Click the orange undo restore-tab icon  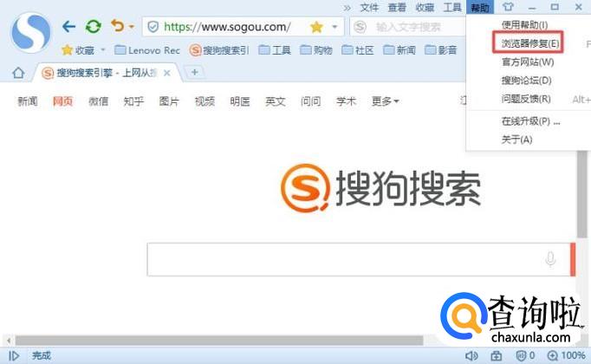(117, 26)
